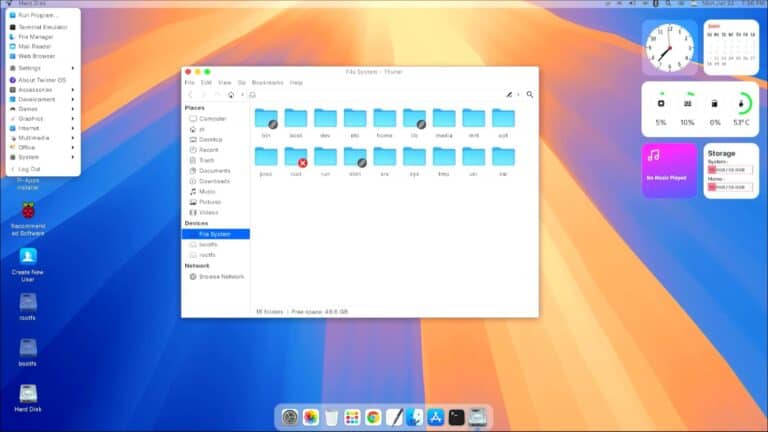
Task: Click the Home toolbar icon in Thunar
Action: tap(231, 95)
